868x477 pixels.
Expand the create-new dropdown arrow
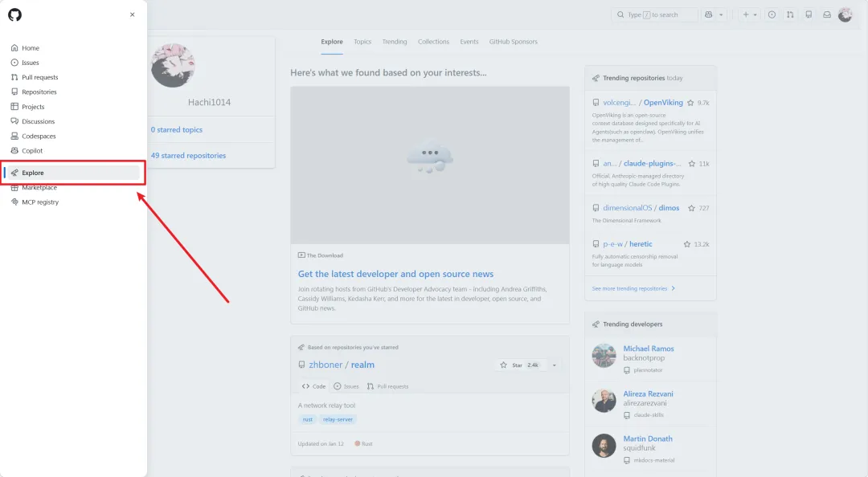point(755,15)
